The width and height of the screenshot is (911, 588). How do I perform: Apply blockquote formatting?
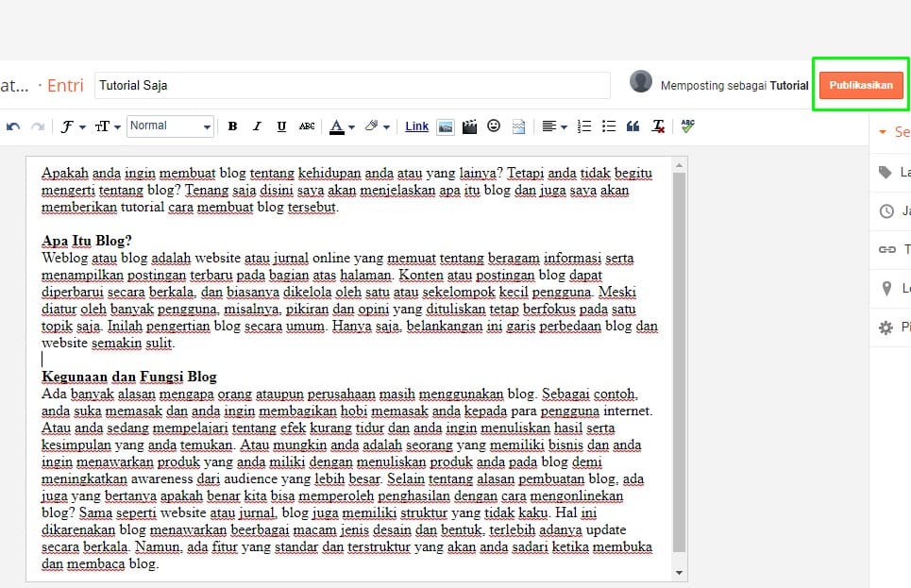tap(633, 126)
